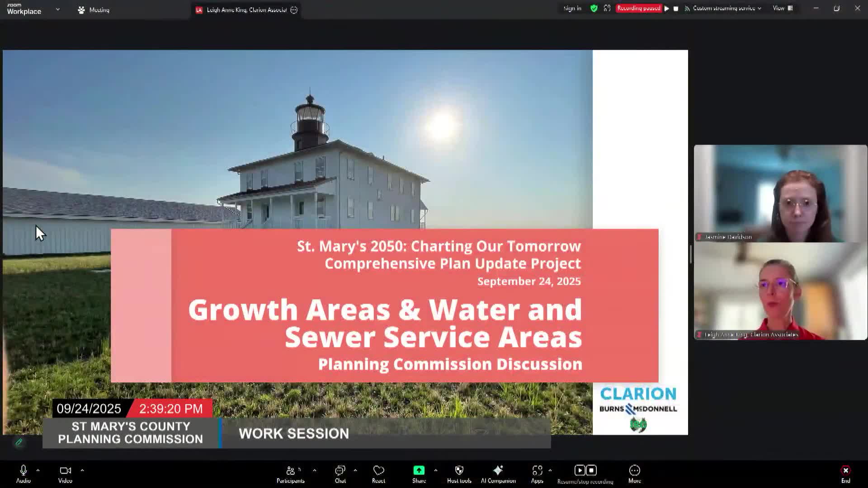Click the green Share screen icon

coord(419,471)
